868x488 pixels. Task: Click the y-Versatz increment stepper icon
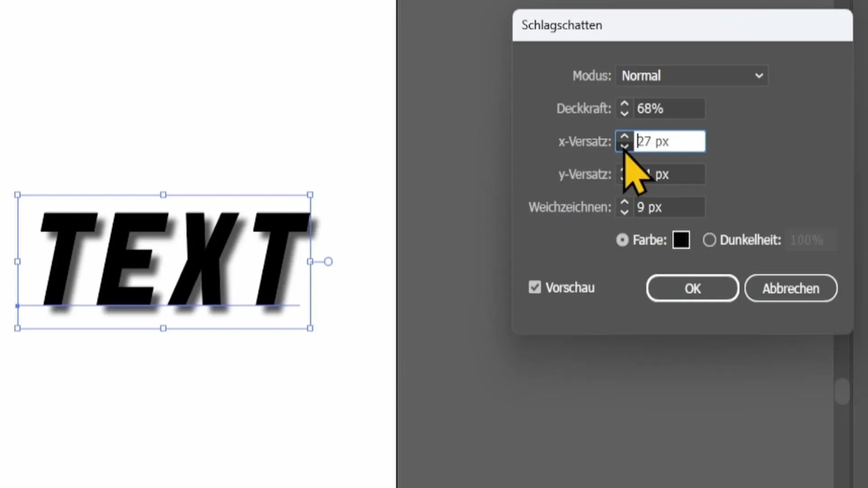coord(624,169)
